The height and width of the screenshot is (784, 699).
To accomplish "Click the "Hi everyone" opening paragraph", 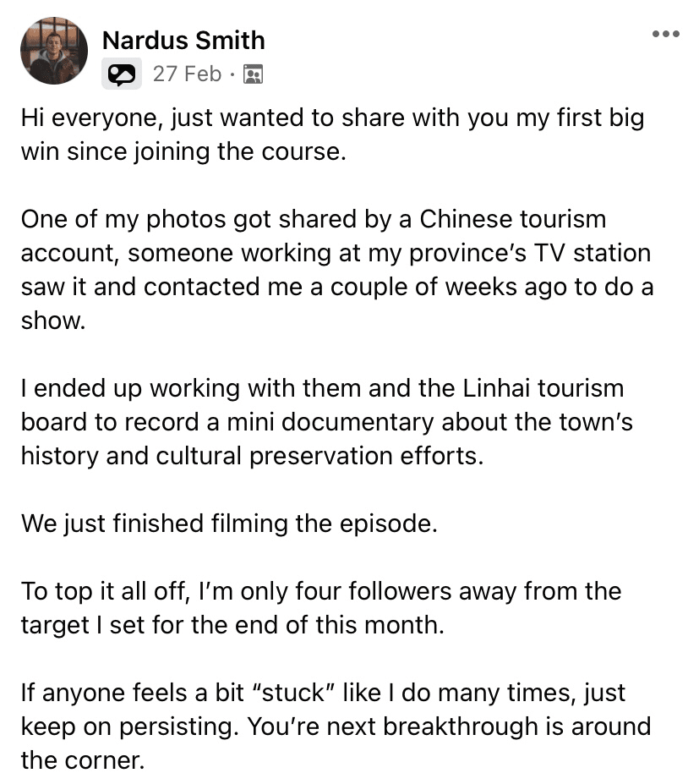I will click(332, 134).
